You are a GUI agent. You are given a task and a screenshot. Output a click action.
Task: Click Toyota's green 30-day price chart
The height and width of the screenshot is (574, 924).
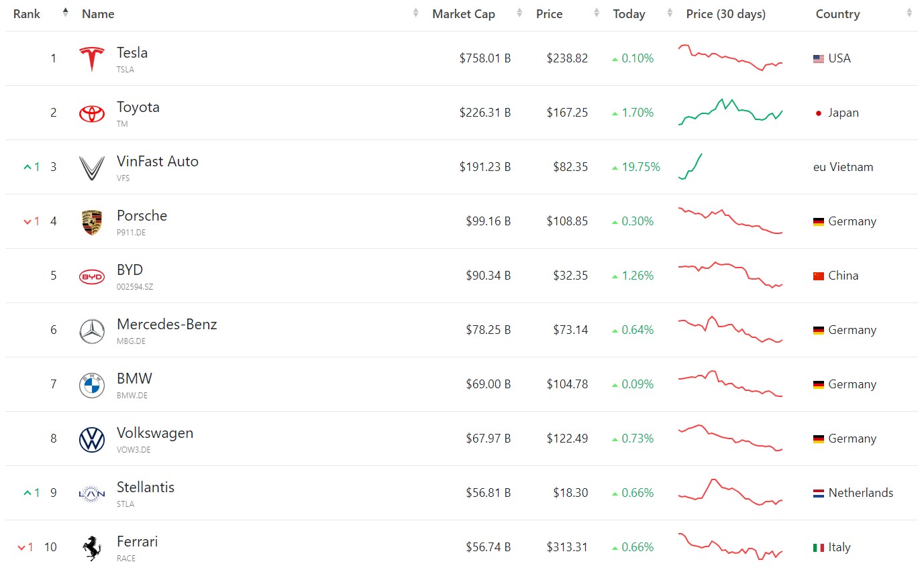coord(731,112)
